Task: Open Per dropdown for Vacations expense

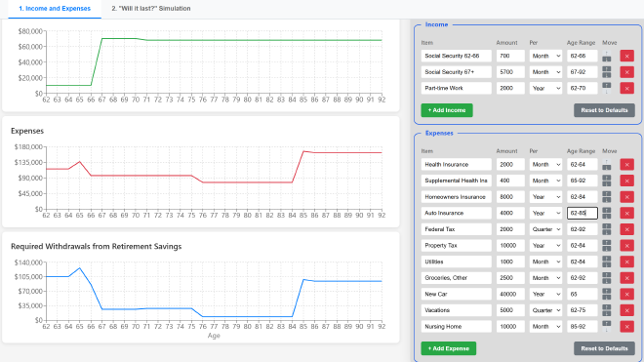Action: point(545,310)
